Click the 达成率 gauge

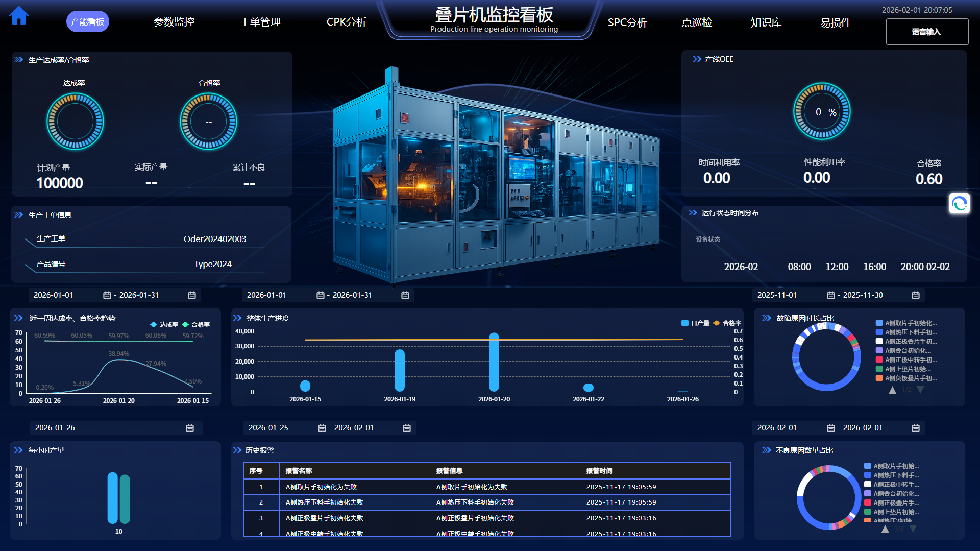click(x=75, y=122)
